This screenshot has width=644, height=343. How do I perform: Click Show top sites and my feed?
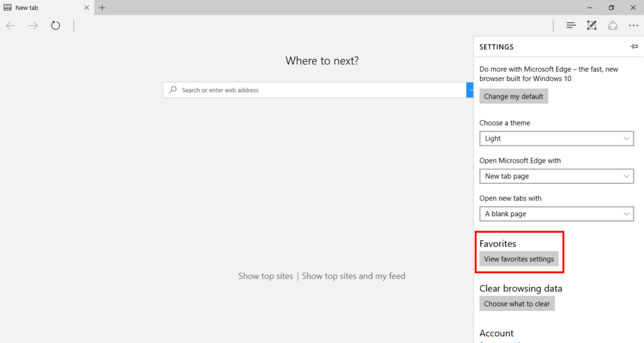coord(353,276)
